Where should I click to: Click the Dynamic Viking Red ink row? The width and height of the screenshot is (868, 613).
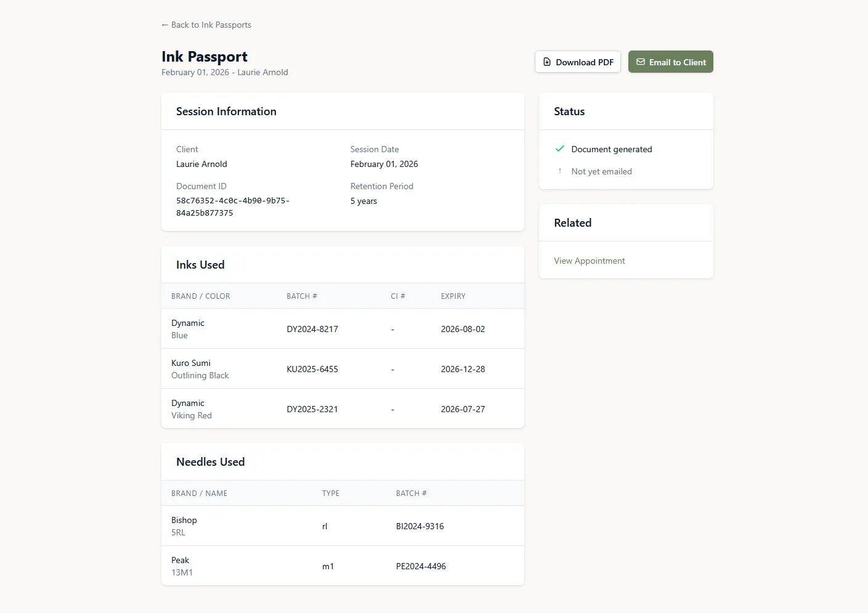pyautogui.click(x=343, y=409)
